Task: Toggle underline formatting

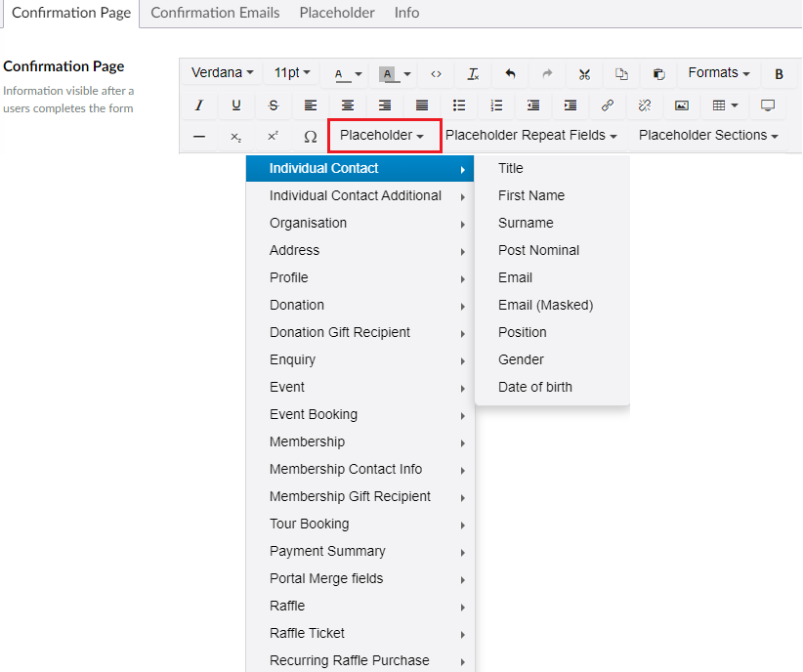Action: point(236,105)
